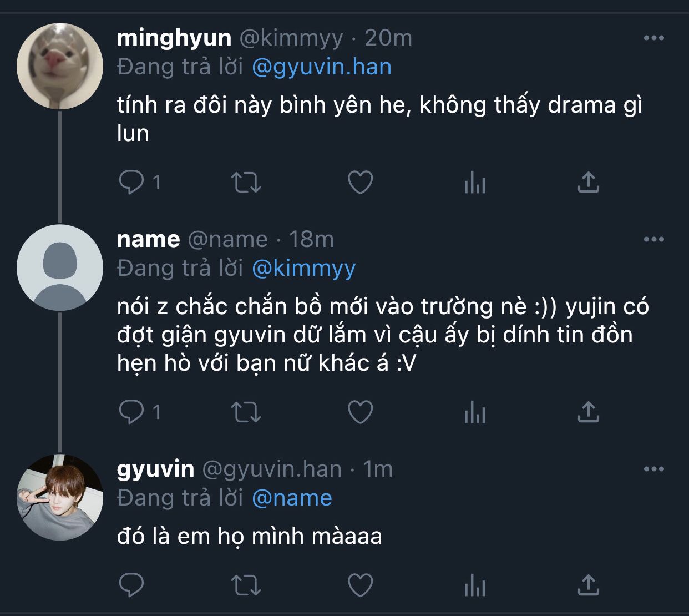Open more options on minghyun's tweet
Screen dimensions: 689x616
pos(653,38)
